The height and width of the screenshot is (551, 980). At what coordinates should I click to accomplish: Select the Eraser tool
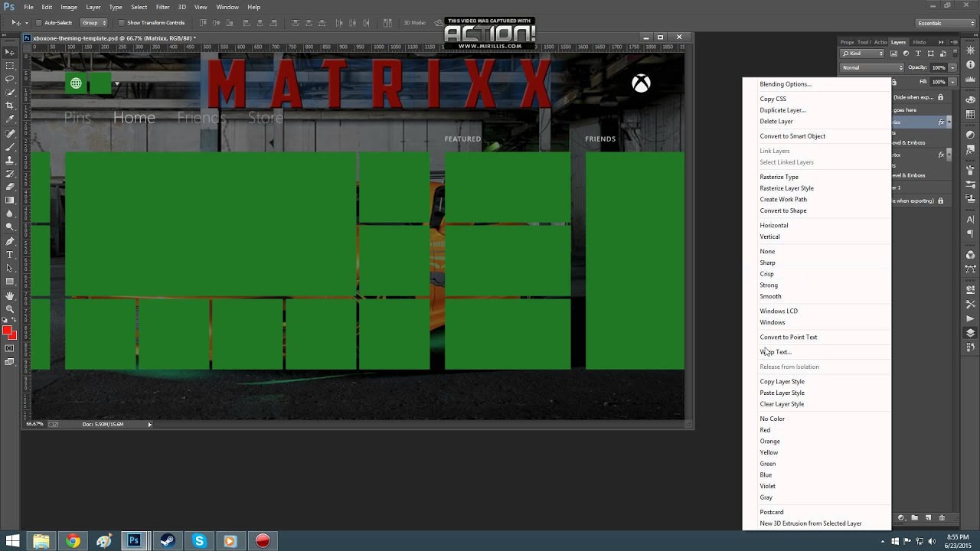(10, 187)
